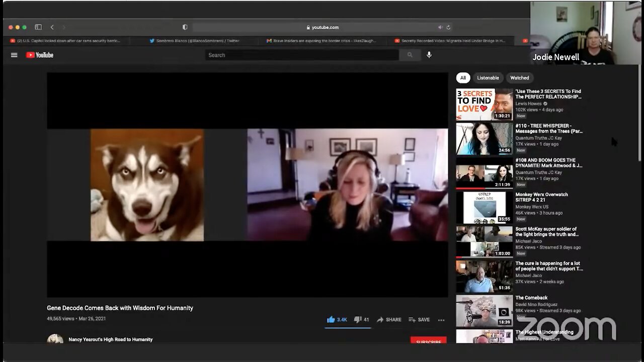Click the "Gene Decode Comes Back" video title
The width and height of the screenshot is (644, 362).
pos(120,308)
